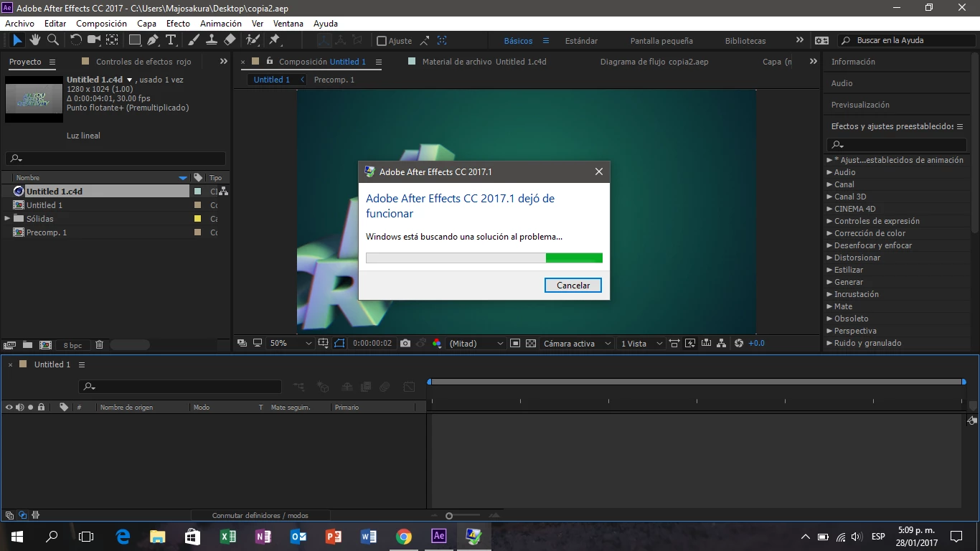Click the snapshot camera icon in viewer

(x=405, y=344)
